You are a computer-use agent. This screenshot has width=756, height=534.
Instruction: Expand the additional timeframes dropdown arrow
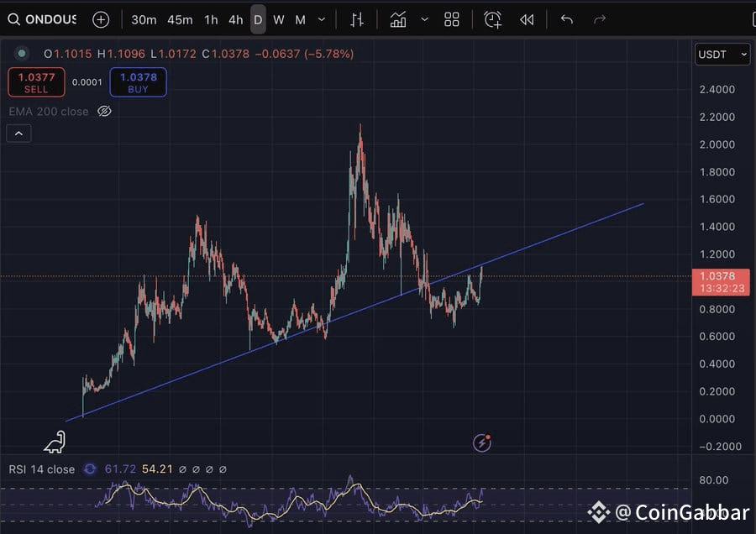coord(322,19)
